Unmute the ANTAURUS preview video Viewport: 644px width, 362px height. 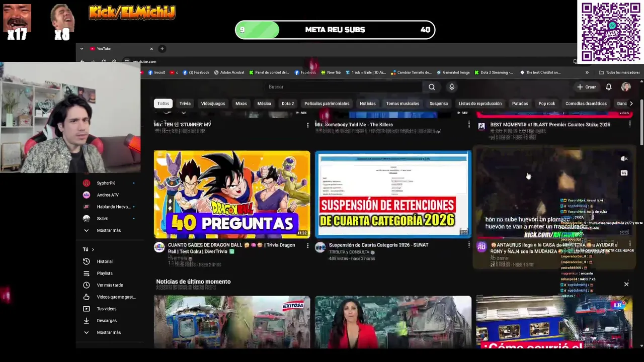pos(624,159)
